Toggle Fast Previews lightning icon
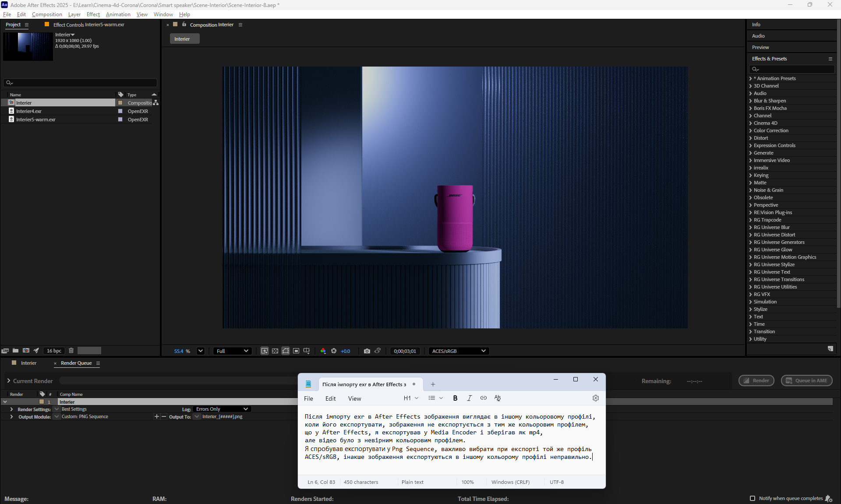Image resolution: width=841 pixels, height=504 pixels. pyautogui.click(x=265, y=351)
